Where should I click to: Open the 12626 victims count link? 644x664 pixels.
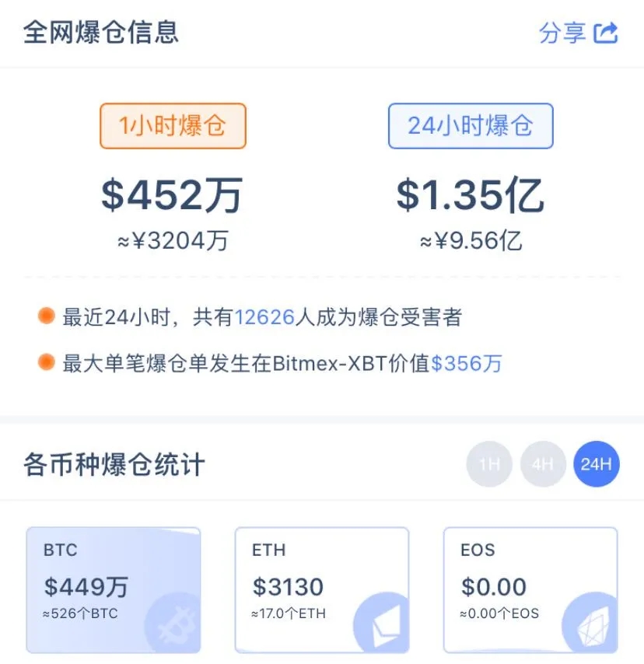coord(264,317)
